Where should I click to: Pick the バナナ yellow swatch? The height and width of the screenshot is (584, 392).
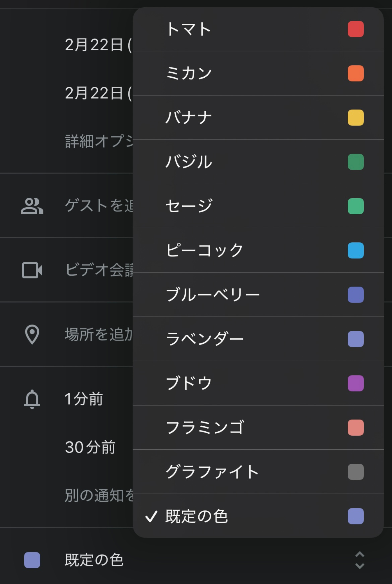tap(356, 118)
